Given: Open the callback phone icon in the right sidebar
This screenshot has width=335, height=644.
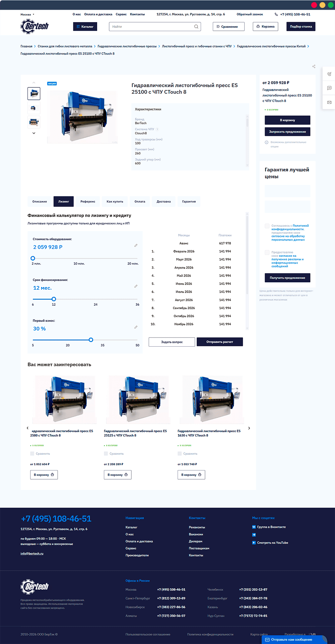Looking at the screenshot, I should 329,74.
